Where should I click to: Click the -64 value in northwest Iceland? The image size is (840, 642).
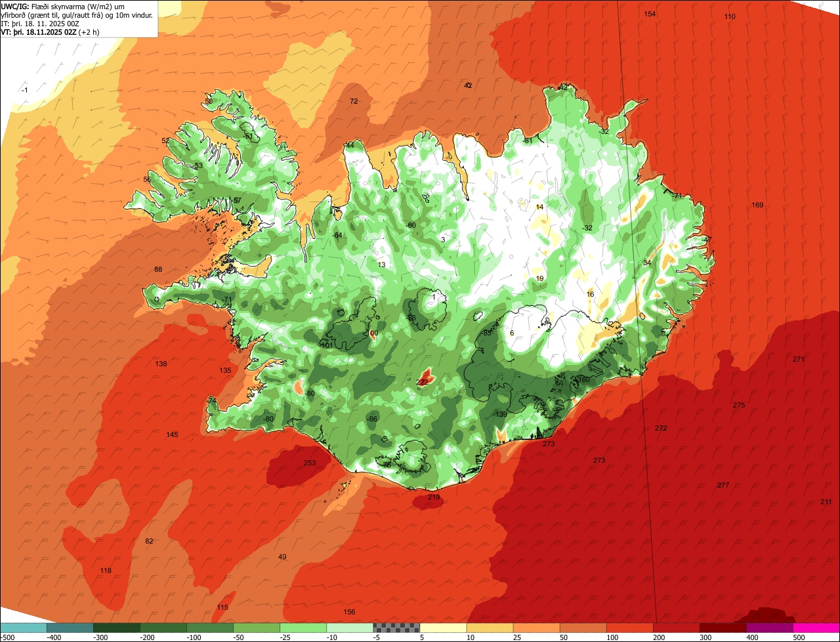337,235
